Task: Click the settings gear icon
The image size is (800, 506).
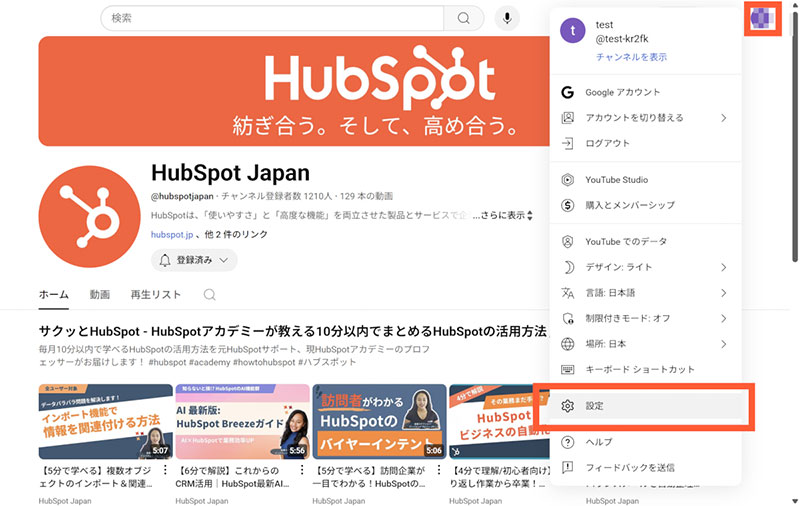Action: point(567,406)
